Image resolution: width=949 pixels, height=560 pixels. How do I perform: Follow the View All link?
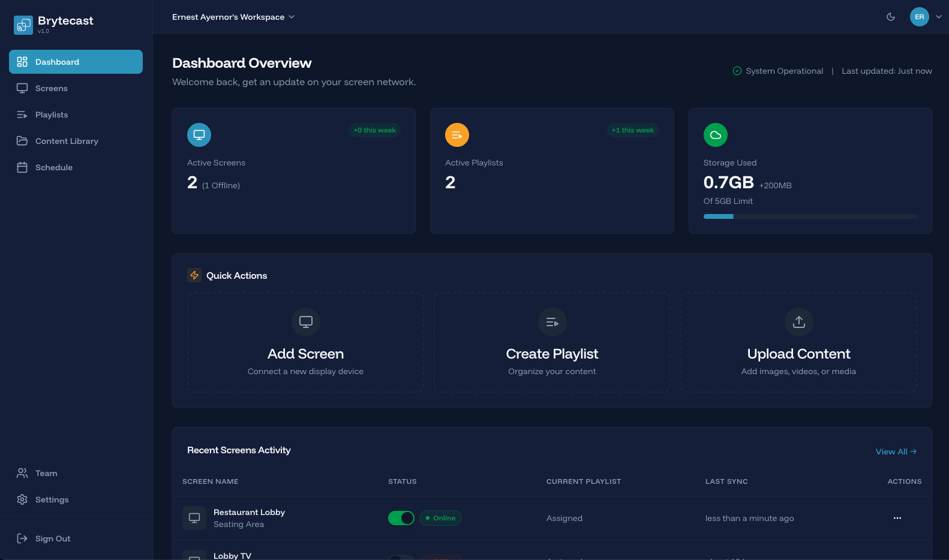[x=896, y=451]
